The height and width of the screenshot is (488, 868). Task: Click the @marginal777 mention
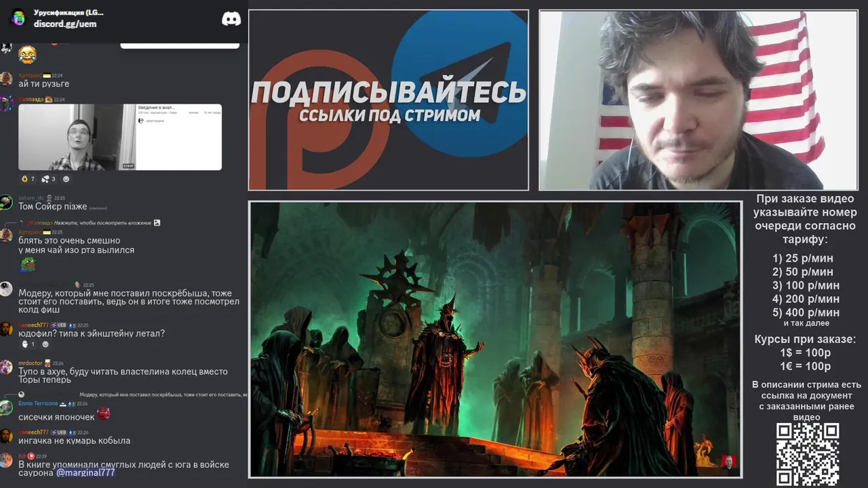click(x=85, y=472)
